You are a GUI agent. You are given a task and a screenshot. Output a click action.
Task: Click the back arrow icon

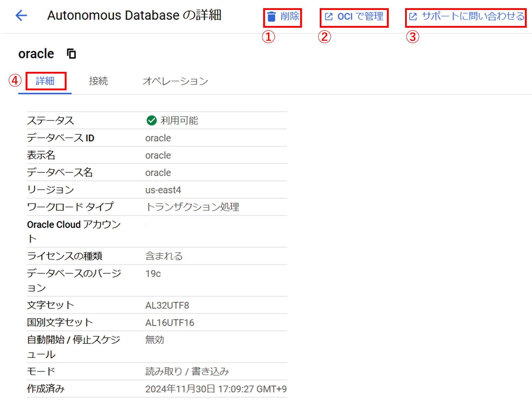pyautogui.click(x=21, y=15)
